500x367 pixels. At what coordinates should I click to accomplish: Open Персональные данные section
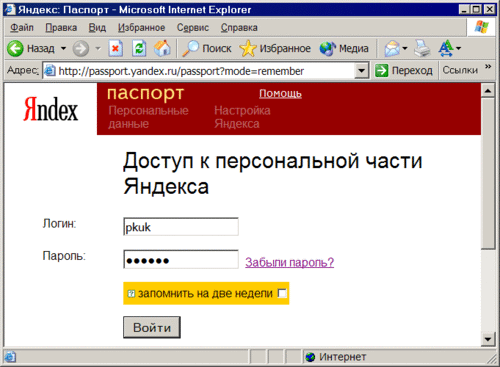[x=148, y=117]
